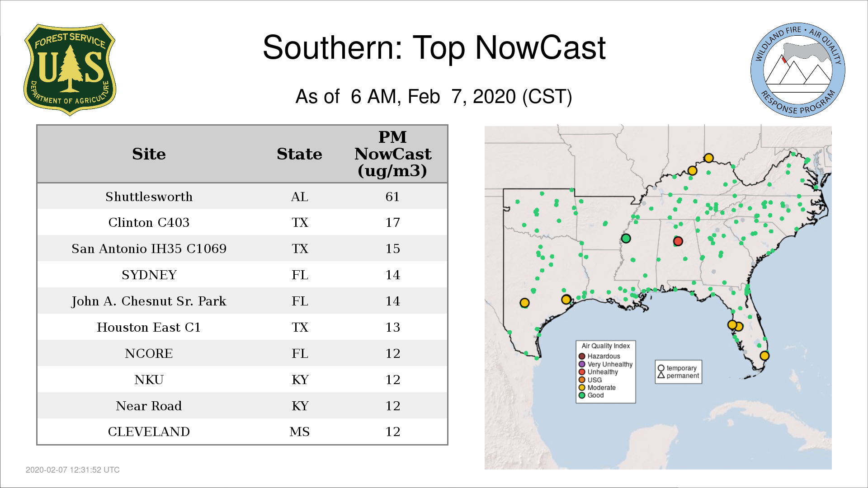Click the permanent triangle symbol in legend
Viewport: 868px width, 488px height.
tap(661, 375)
